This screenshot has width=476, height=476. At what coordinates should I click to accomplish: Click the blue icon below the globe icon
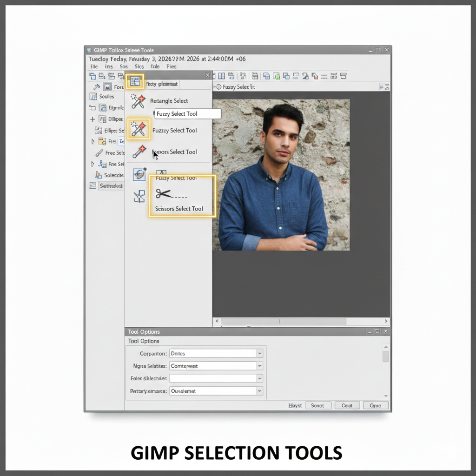pos(139,197)
